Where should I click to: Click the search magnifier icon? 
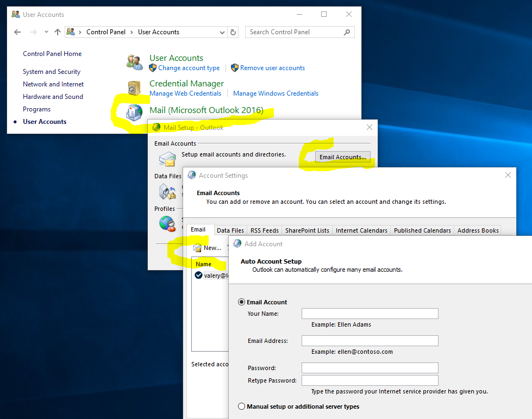point(347,32)
